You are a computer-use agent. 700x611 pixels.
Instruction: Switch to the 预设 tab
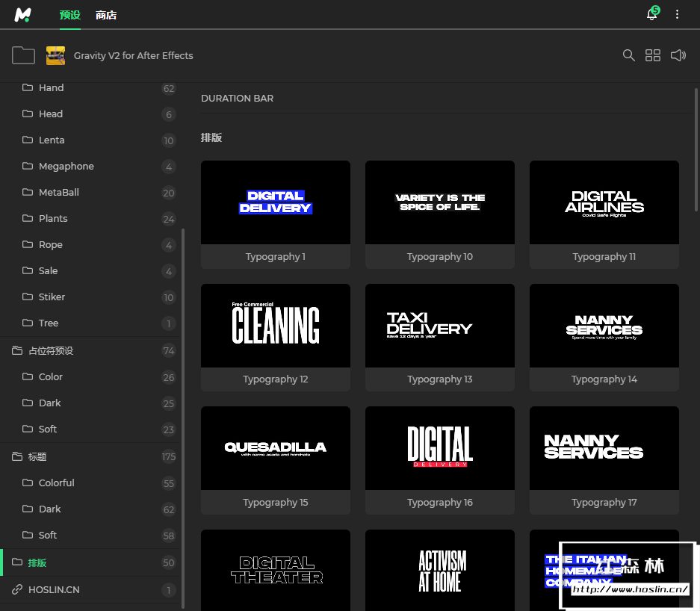point(69,15)
